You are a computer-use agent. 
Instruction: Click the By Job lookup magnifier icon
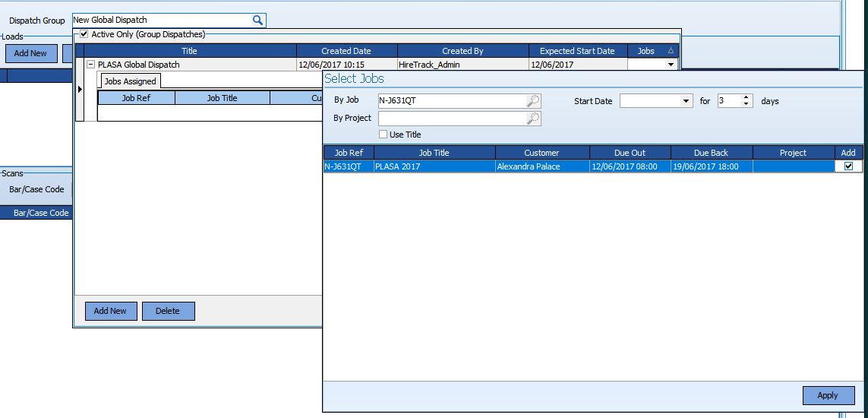(533, 101)
